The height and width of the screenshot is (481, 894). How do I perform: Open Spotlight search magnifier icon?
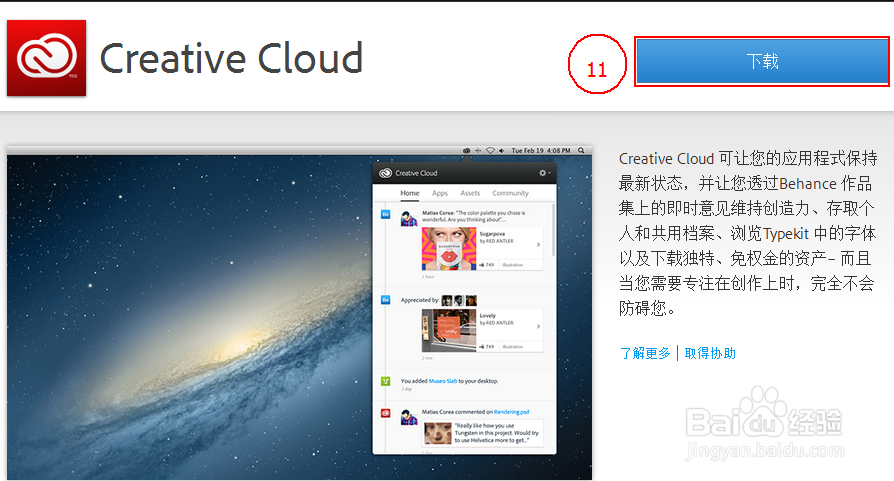(581, 150)
